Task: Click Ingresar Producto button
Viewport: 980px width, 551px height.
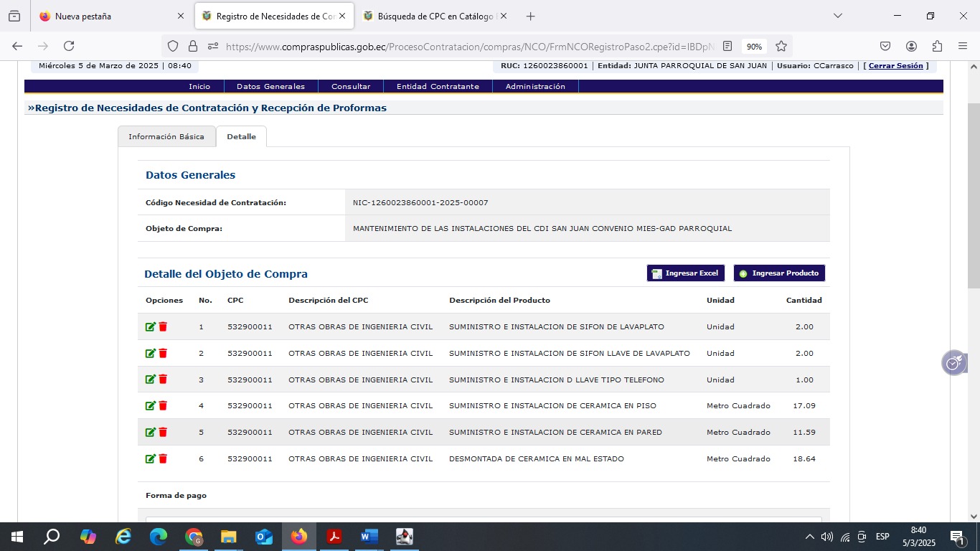Action: pyautogui.click(x=779, y=273)
